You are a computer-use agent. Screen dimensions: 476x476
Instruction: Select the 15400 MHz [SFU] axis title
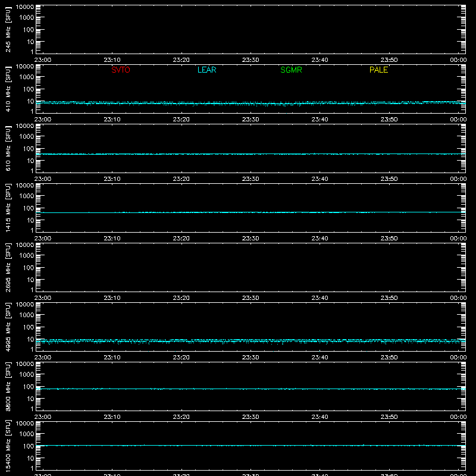pyautogui.click(x=8, y=446)
